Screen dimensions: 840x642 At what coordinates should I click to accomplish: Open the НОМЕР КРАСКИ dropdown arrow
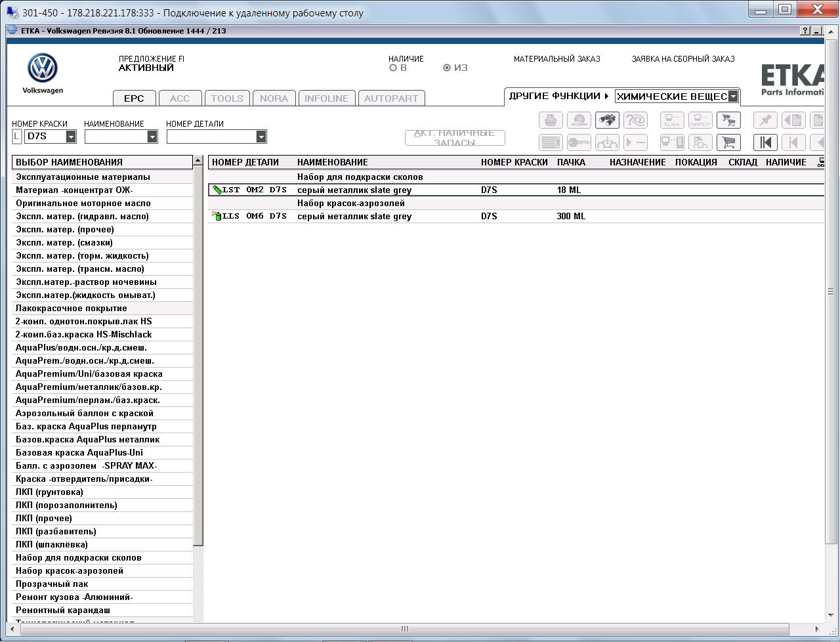(x=71, y=137)
